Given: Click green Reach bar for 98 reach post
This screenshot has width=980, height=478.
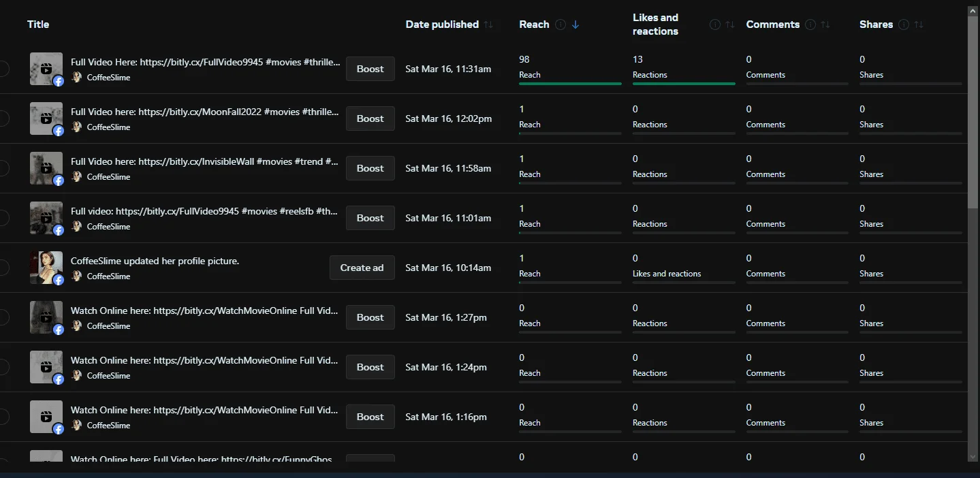Looking at the screenshot, I should [570, 84].
